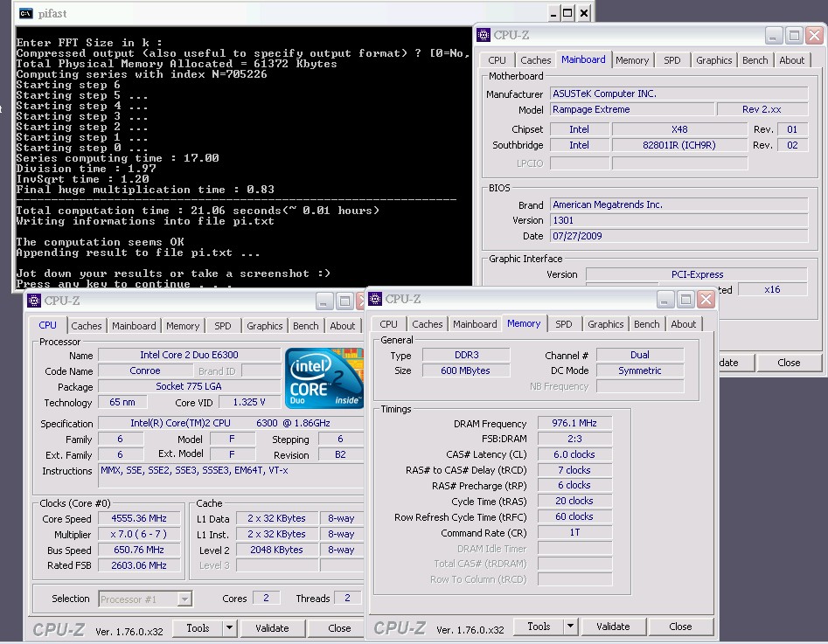The height and width of the screenshot is (644, 828).
Task: Click the CPU-Z CPU window title icon
Action: 34,301
